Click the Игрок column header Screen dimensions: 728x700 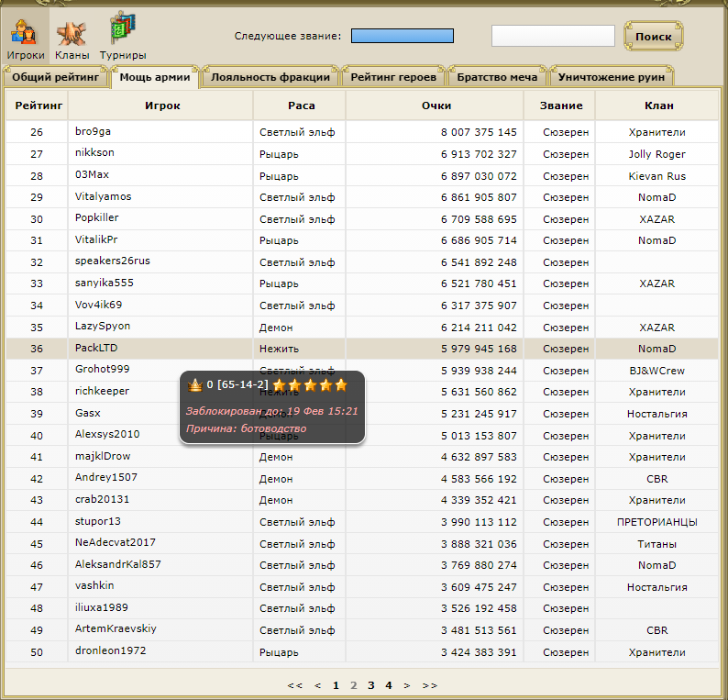click(162, 106)
